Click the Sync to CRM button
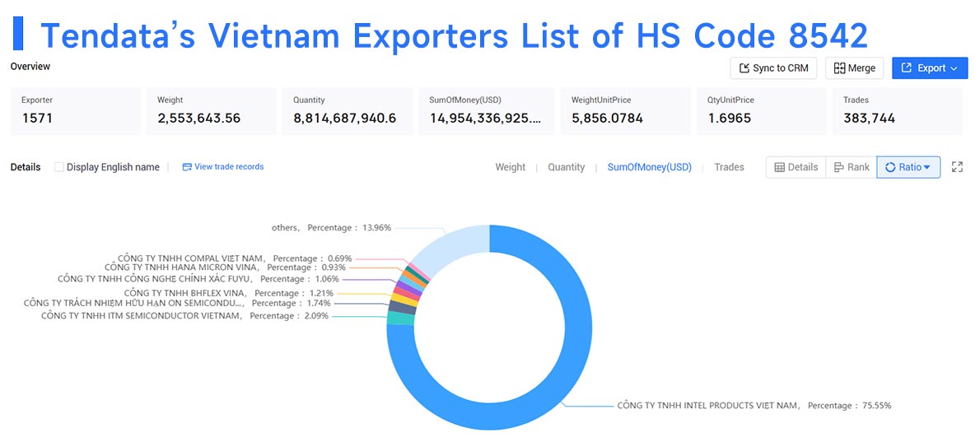The image size is (980, 442). pos(773,68)
